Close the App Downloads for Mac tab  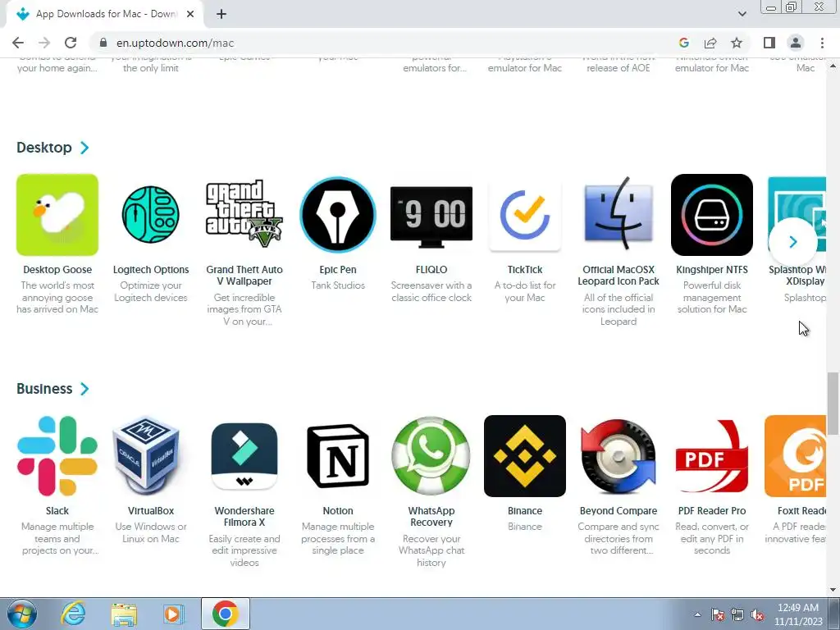(x=190, y=14)
